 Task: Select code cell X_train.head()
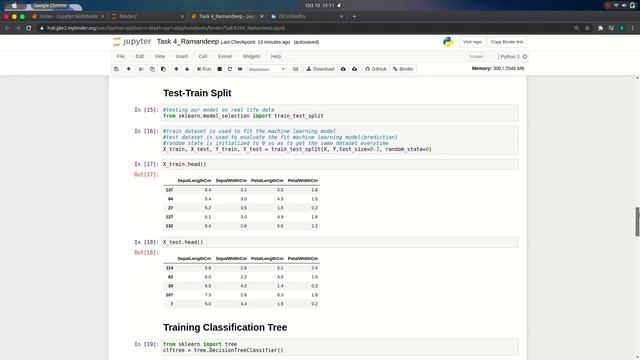tap(340, 164)
